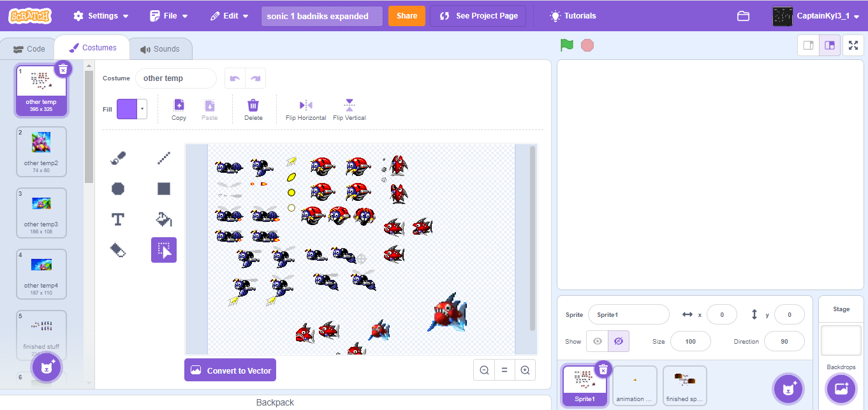Flip costume horizontally
The height and width of the screenshot is (410, 868).
tap(305, 110)
